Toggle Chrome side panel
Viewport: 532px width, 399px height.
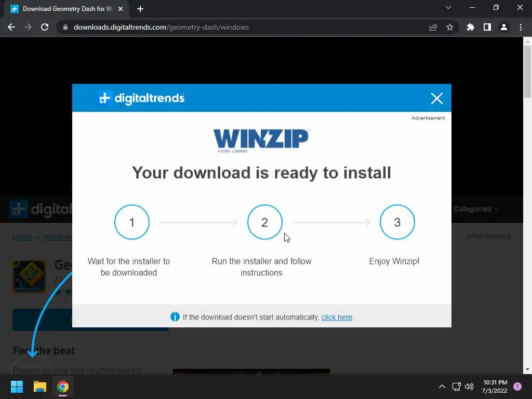(487, 27)
